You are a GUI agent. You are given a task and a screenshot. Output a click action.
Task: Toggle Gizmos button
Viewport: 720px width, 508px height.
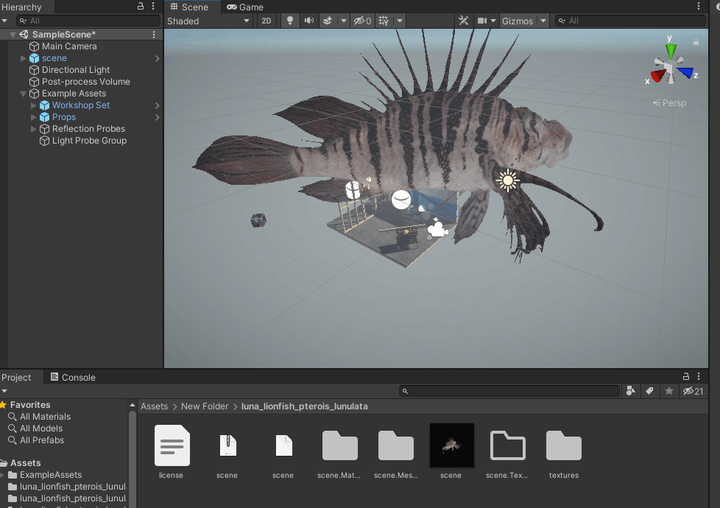point(518,21)
